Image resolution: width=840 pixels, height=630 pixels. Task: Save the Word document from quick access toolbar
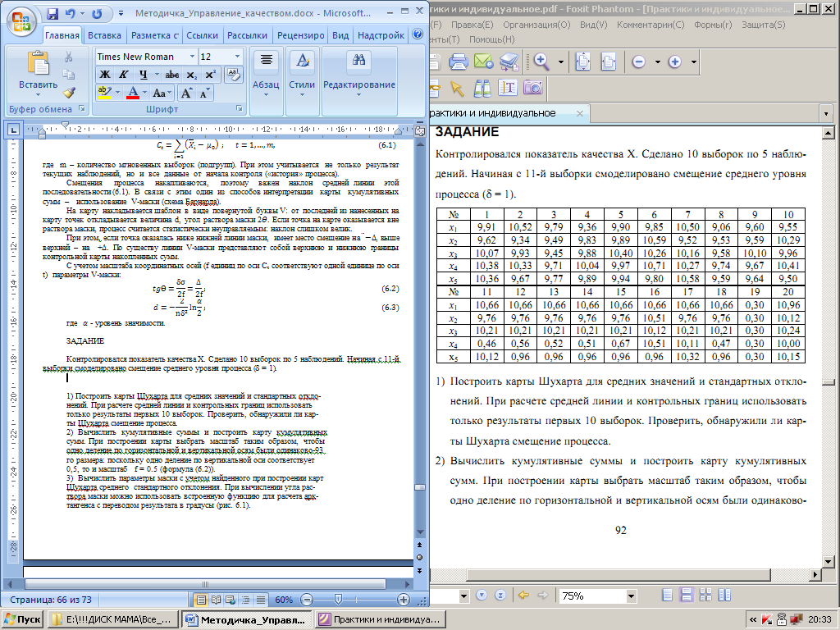click(x=52, y=13)
